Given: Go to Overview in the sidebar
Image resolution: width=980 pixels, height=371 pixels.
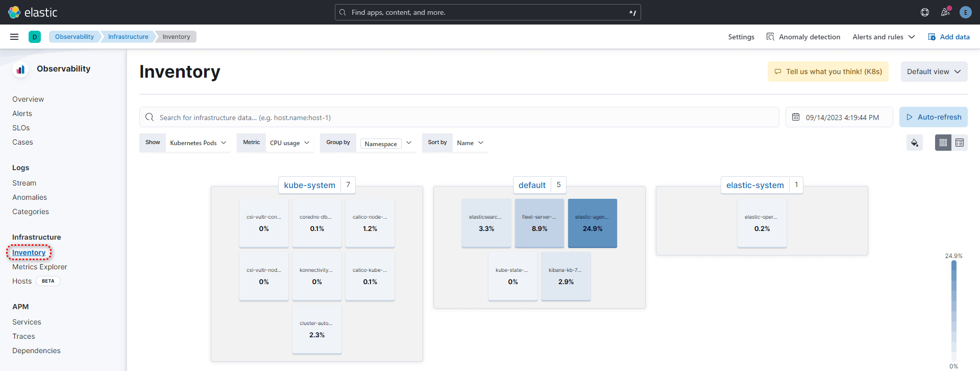Looking at the screenshot, I should click(x=28, y=99).
